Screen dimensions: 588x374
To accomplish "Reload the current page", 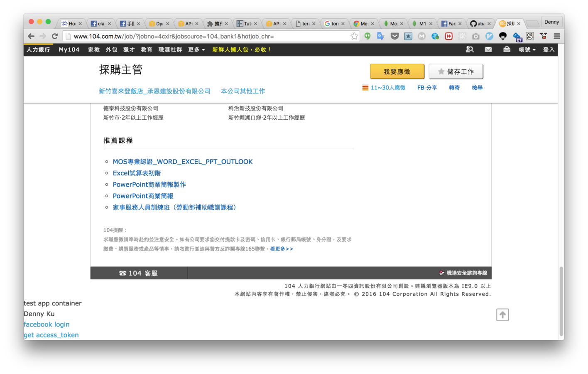I will click(x=54, y=36).
